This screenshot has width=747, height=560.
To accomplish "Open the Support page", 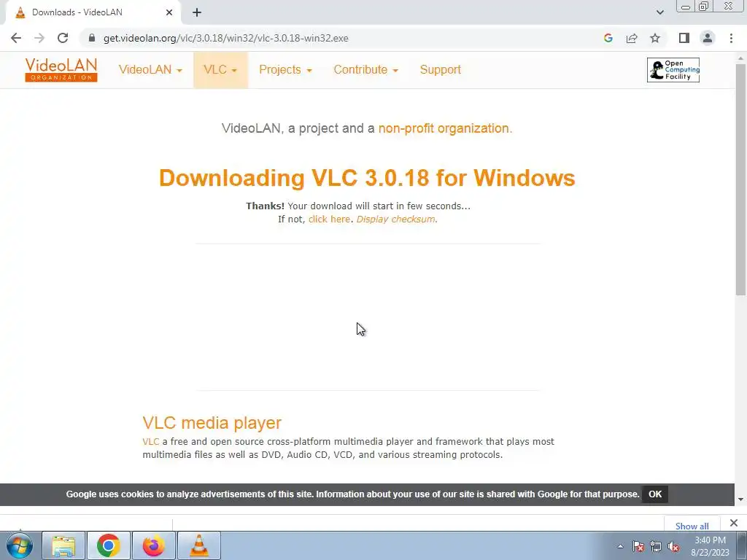I will click(x=440, y=69).
